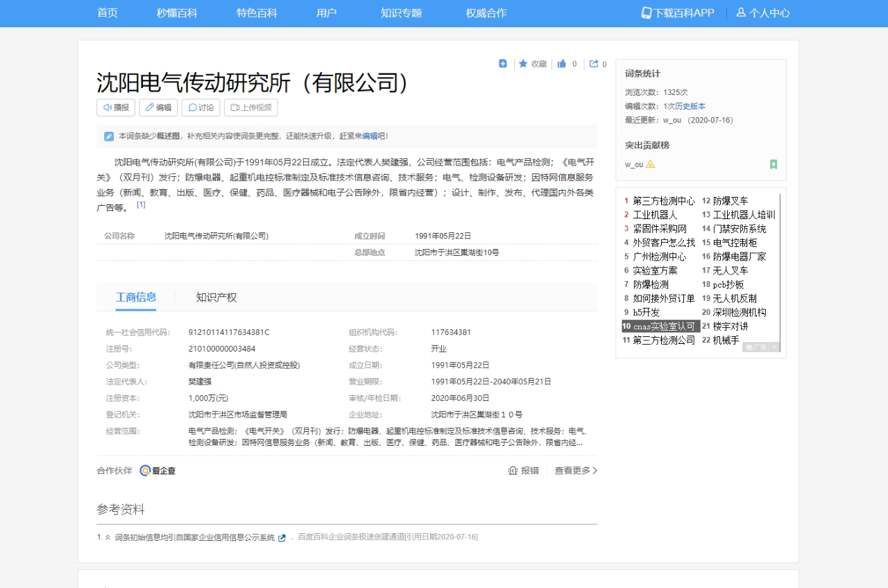This screenshot has height=588, width=888.
Task: Open the 知识专题 menu in the navigation bar
Action: tap(401, 12)
